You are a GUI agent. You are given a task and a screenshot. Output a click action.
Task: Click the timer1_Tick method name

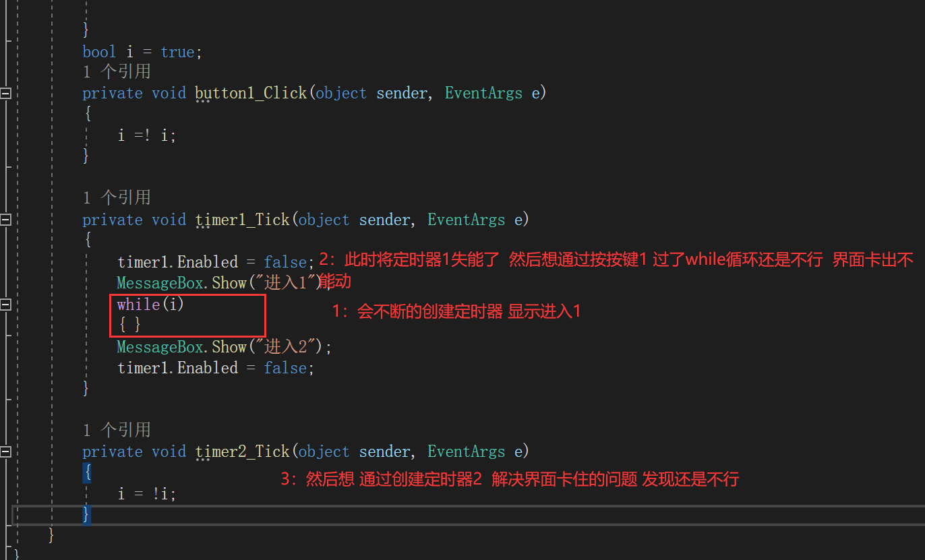(242, 220)
